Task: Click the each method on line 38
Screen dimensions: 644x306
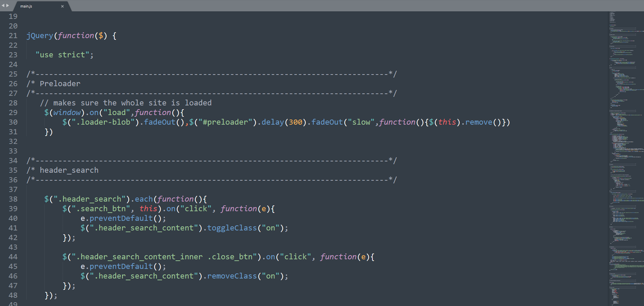Action: pos(144,199)
